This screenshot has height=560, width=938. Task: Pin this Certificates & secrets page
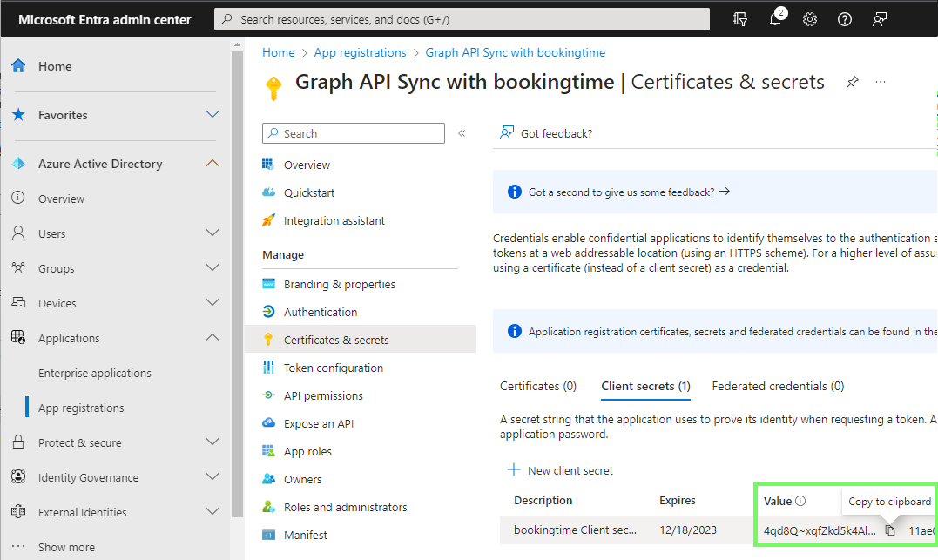pos(853,82)
